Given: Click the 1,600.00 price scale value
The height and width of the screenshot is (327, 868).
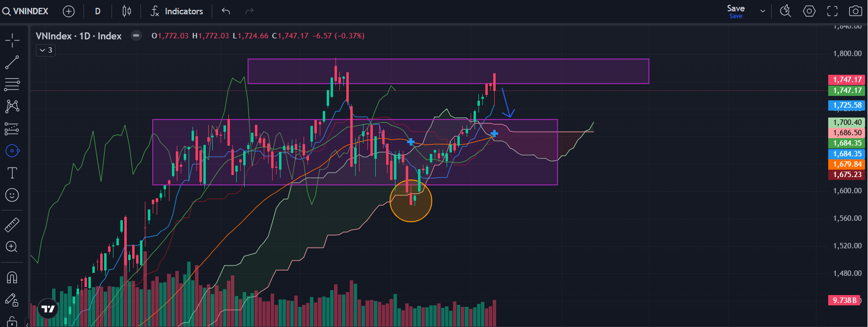Looking at the screenshot, I should [847, 191].
